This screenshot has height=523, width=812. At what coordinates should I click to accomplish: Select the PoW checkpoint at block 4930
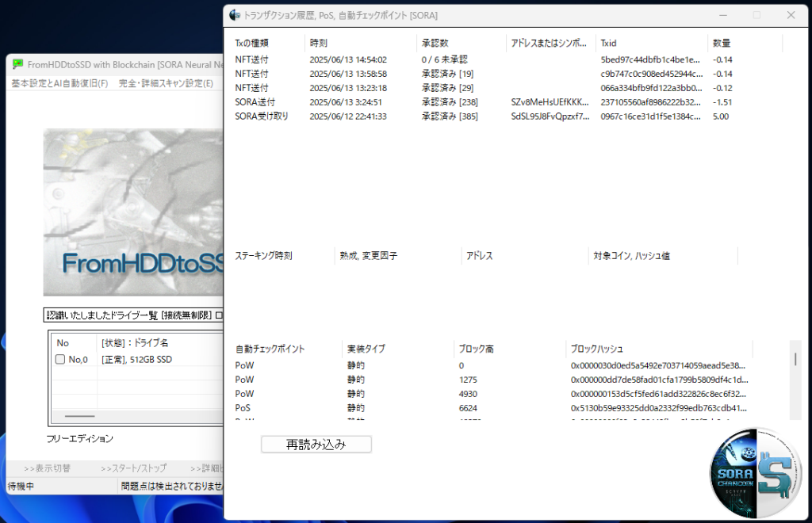click(x=492, y=394)
